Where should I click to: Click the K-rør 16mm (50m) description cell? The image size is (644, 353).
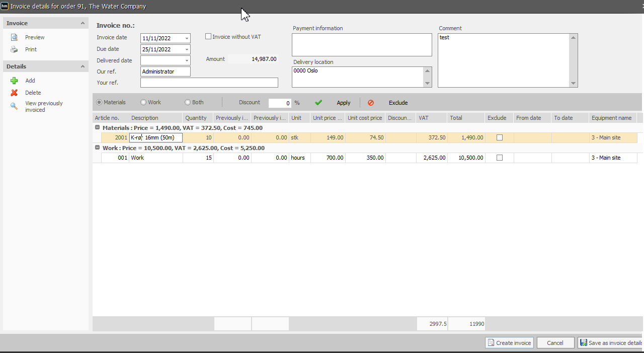click(x=156, y=137)
